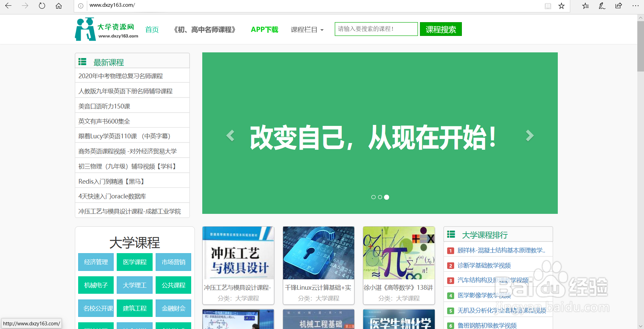Open rank 4 医学影像学教学视频 link

click(484, 295)
